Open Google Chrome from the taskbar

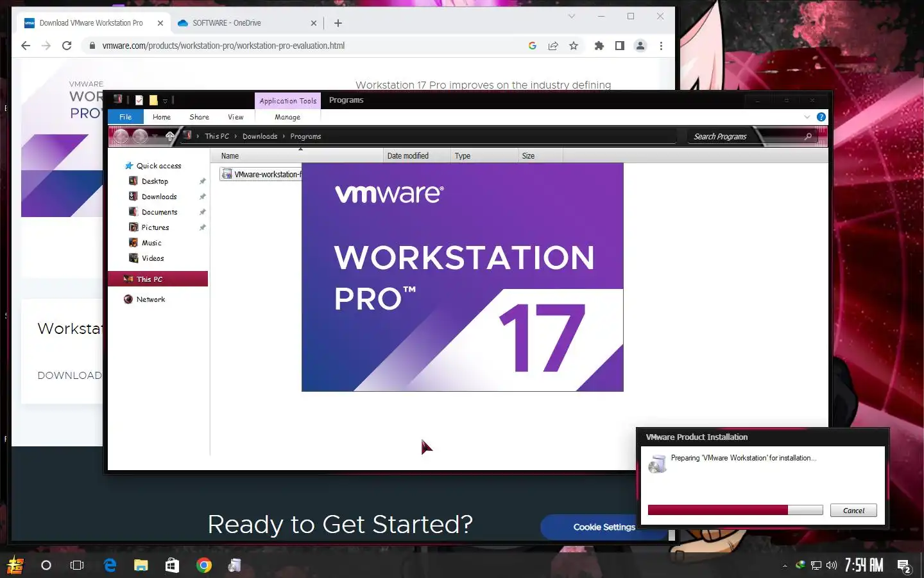(204, 565)
